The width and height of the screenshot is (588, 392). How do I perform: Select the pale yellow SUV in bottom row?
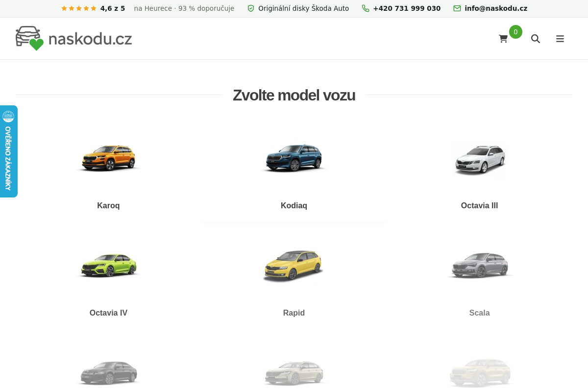pyautogui.click(x=480, y=373)
